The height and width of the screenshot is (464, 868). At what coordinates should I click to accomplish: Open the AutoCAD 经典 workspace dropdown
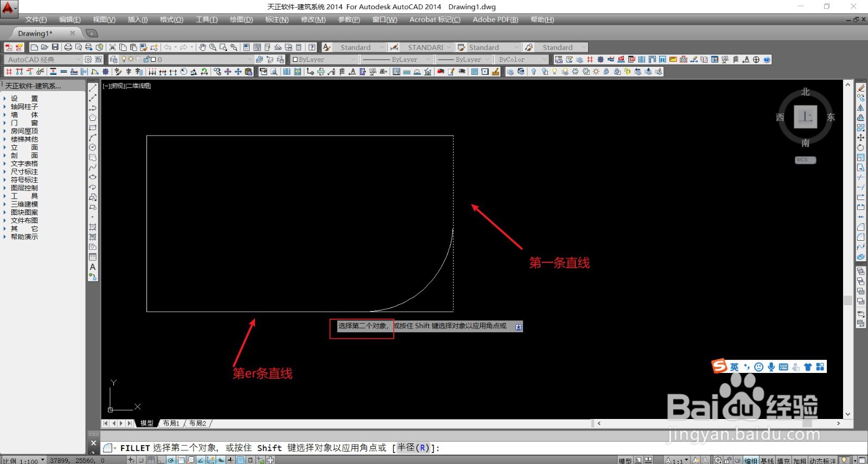click(x=43, y=60)
